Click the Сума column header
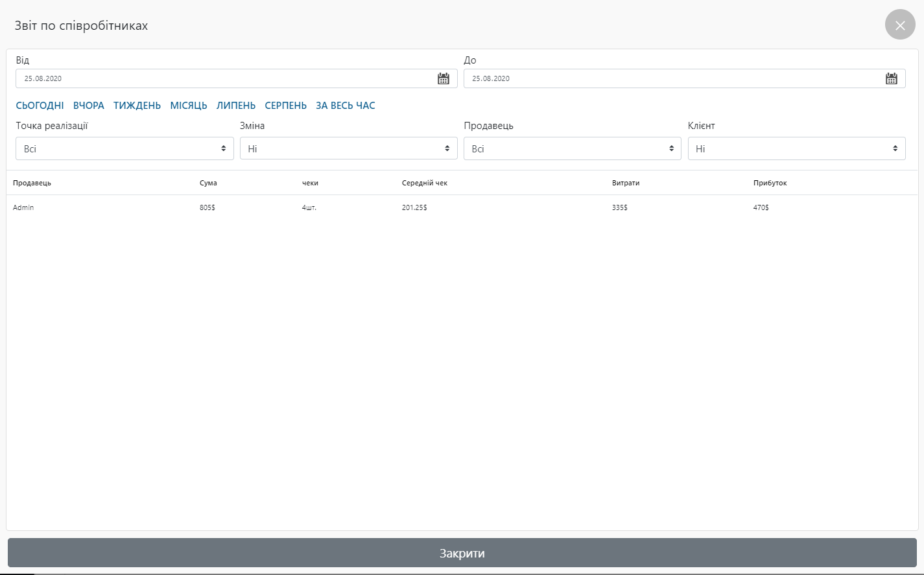 pos(208,183)
